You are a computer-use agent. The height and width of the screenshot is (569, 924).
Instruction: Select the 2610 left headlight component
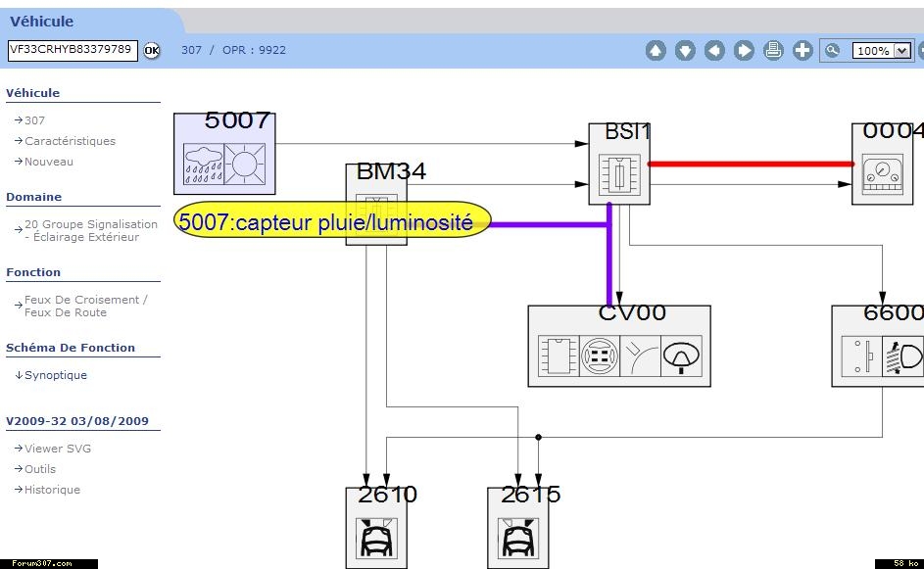click(x=376, y=528)
